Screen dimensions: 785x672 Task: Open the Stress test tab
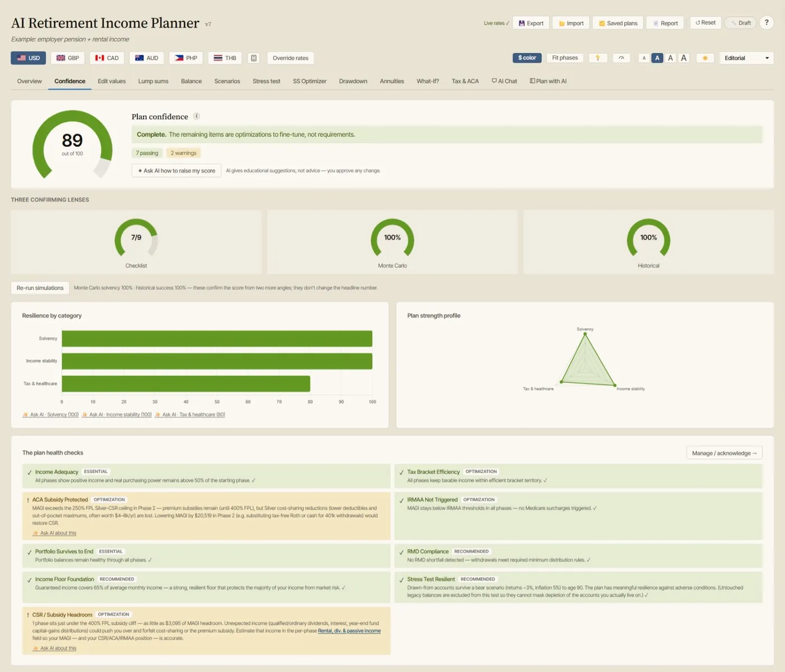click(x=266, y=81)
